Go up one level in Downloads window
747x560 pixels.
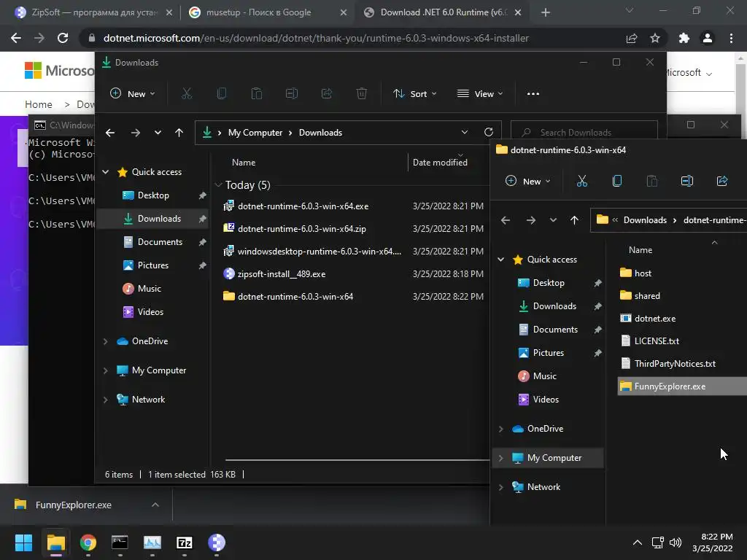179,133
